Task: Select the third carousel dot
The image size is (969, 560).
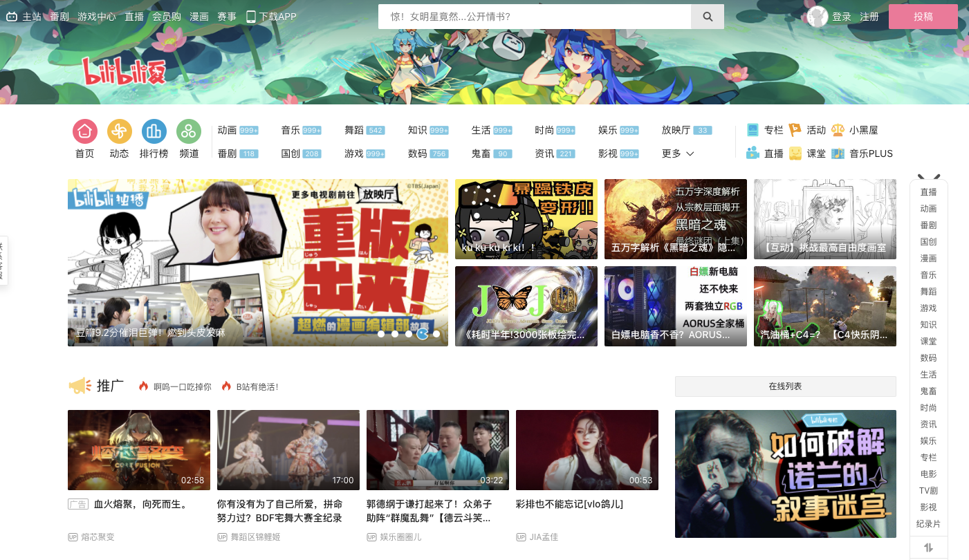Action: (409, 334)
